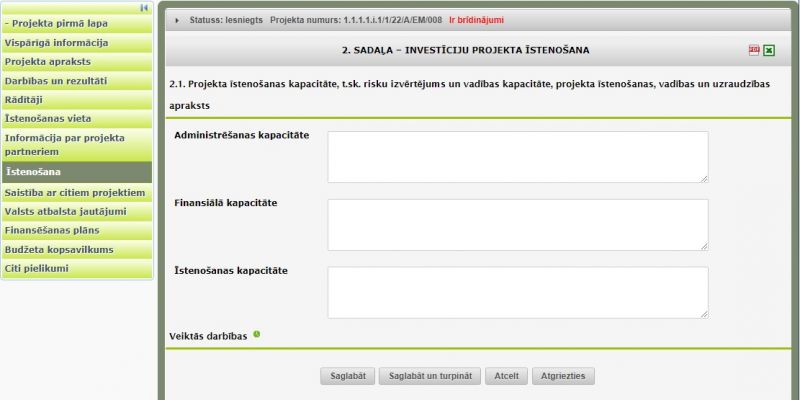Image resolution: width=800 pixels, height=400 pixels.
Task: Collapse the left sidebar menu
Action: pyautogui.click(x=144, y=8)
